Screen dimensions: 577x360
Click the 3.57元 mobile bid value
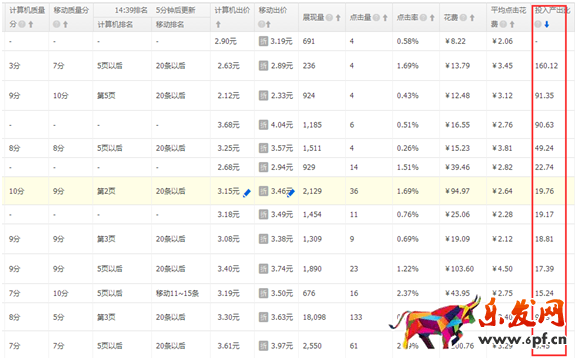pyautogui.click(x=282, y=148)
